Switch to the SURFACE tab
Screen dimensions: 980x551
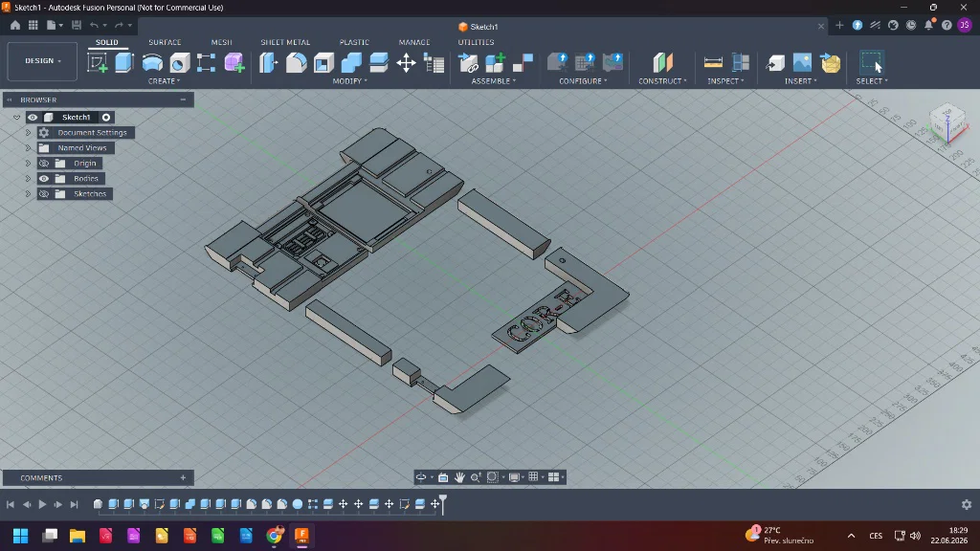click(x=165, y=42)
